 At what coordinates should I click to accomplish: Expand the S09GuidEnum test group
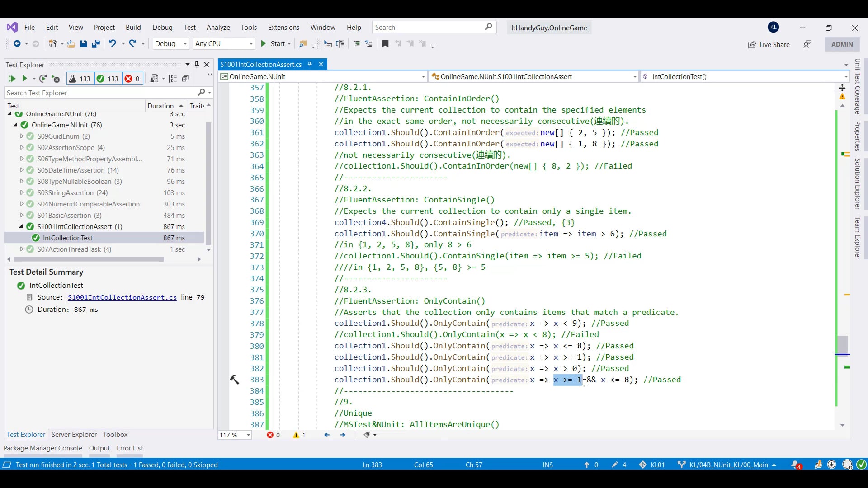(x=21, y=136)
